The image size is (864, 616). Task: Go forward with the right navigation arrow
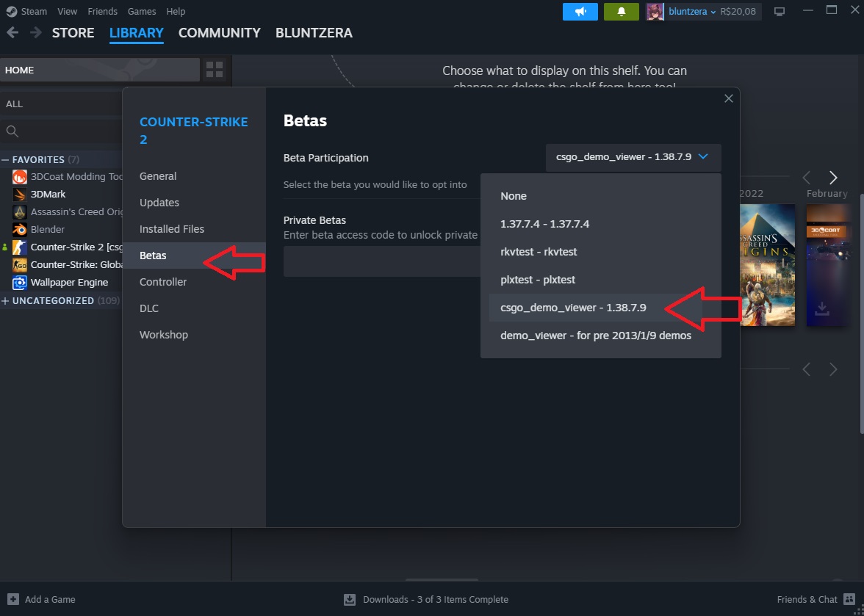pos(36,32)
